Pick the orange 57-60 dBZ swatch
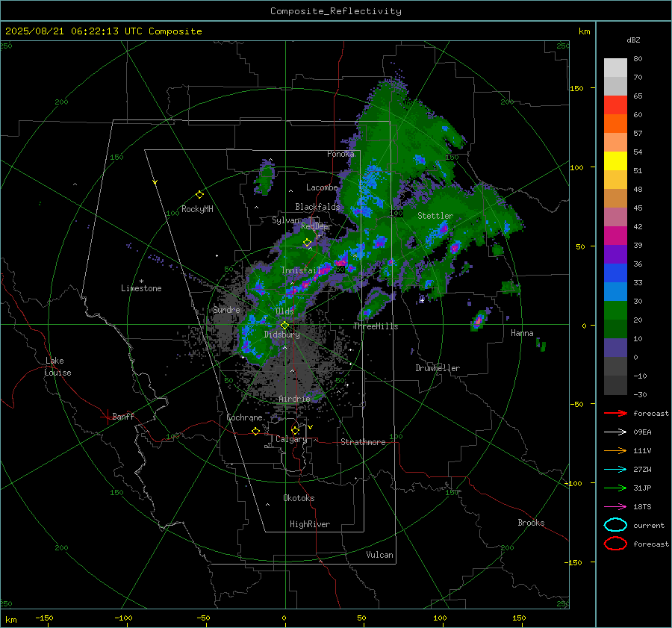This screenshot has height=628, width=672. (615, 124)
